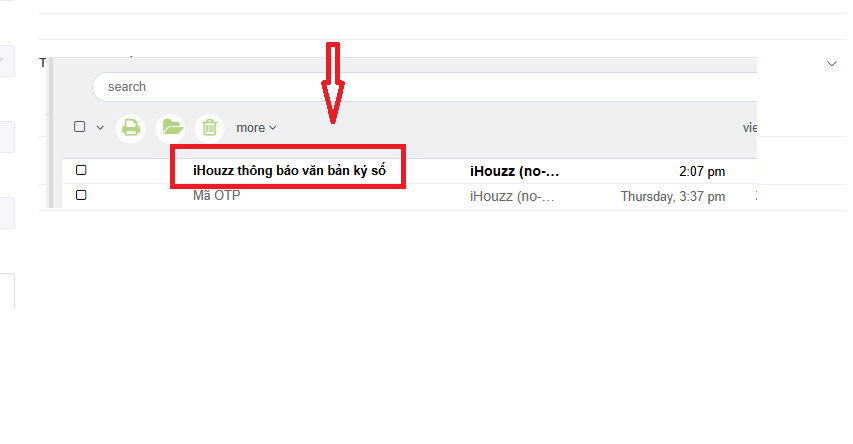The height and width of the screenshot is (444, 853).
Task: Click sender iHouzz (no-... on Thursday row
Action: [x=512, y=196]
